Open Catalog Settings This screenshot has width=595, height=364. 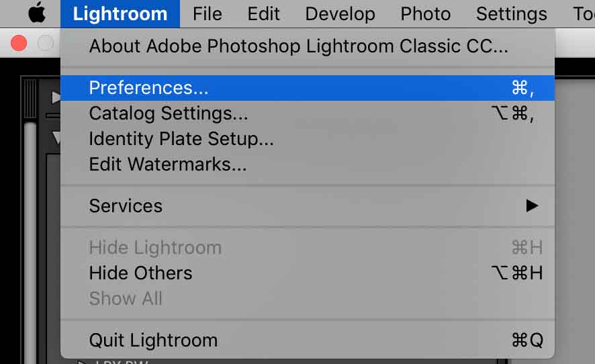coord(308,113)
